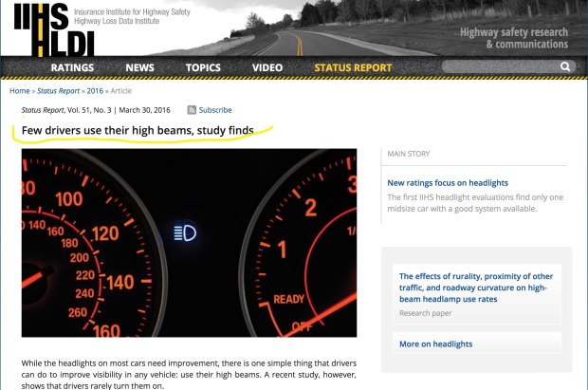The width and height of the screenshot is (588, 390).
Task: Select the TOPICS navigation item
Action: coord(203,68)
